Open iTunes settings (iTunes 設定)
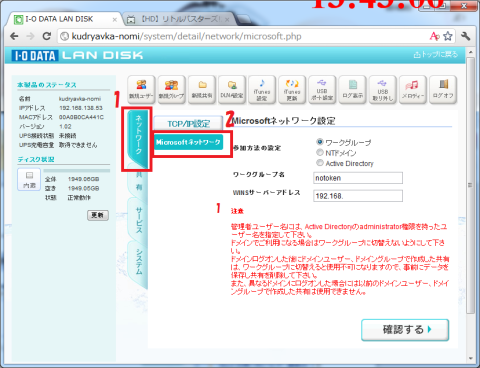This screenshot has height=368, width=480. coord(262,89)
